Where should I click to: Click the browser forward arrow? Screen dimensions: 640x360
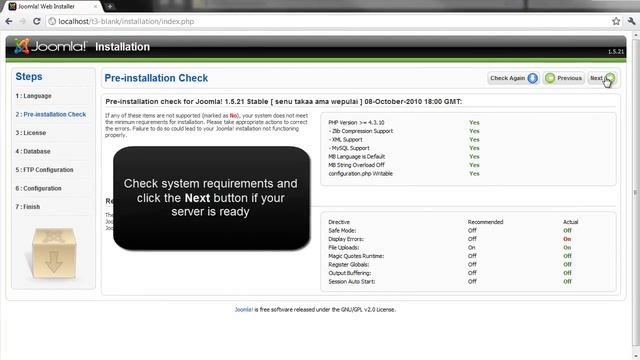pos(22,21)
